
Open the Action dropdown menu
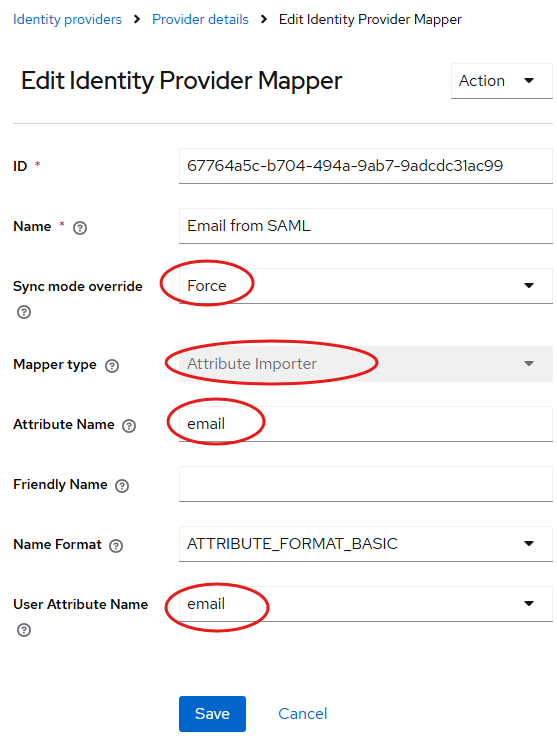click(x=501, y=81)
